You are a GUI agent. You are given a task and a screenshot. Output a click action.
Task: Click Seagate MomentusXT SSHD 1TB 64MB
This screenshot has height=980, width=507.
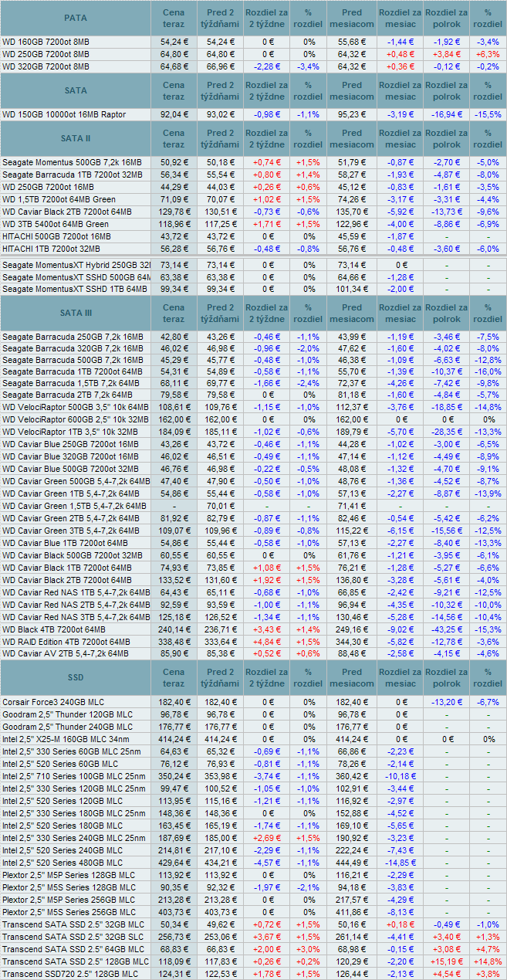(74, 289)
